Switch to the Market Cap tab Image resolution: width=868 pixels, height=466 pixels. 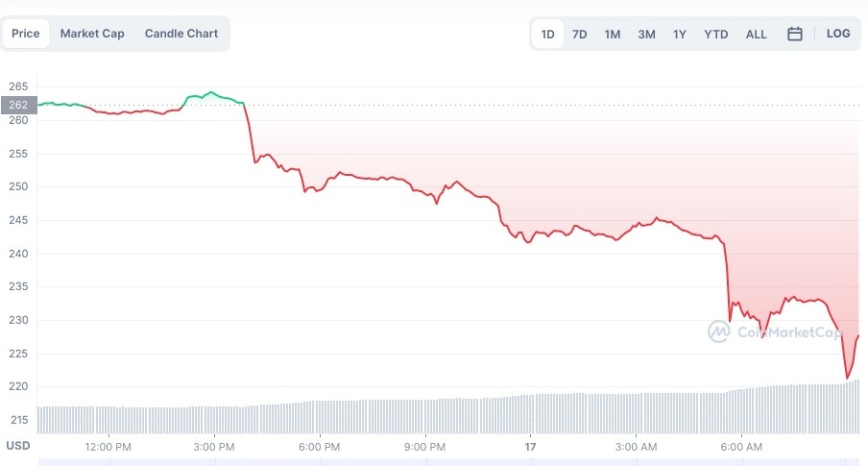click(x=92, y=34)
